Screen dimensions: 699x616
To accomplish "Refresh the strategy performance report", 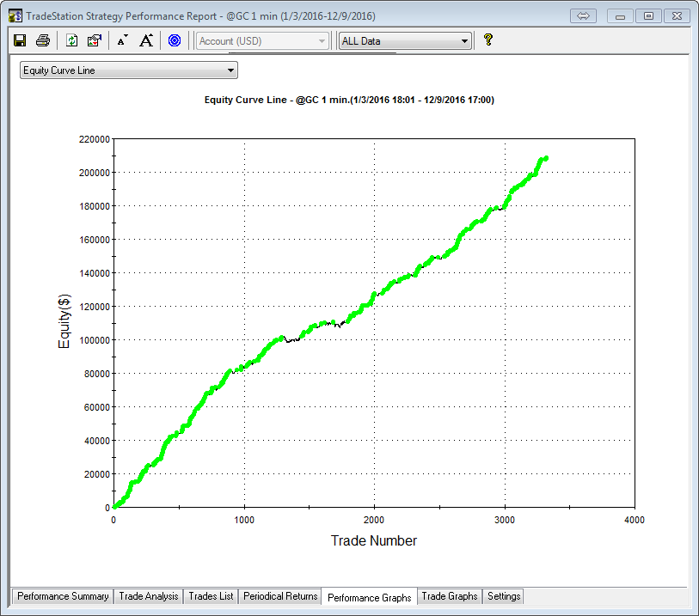I will [72, 40].
